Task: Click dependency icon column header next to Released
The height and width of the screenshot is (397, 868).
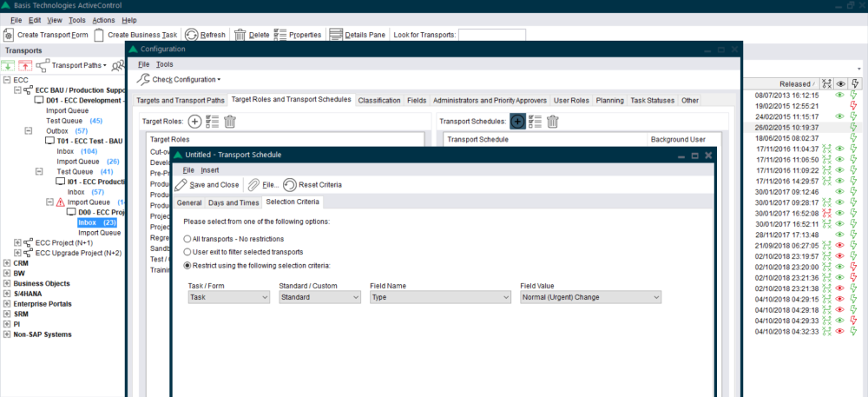Action: 827,83
